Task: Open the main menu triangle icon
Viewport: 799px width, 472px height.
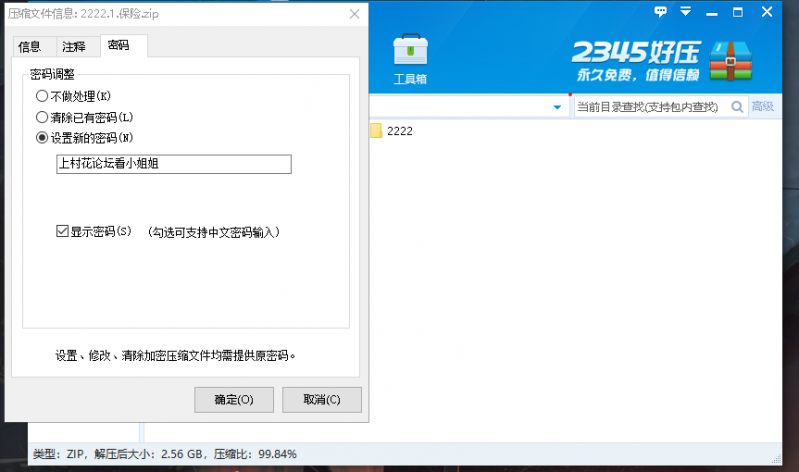Action: pos(686,12)
